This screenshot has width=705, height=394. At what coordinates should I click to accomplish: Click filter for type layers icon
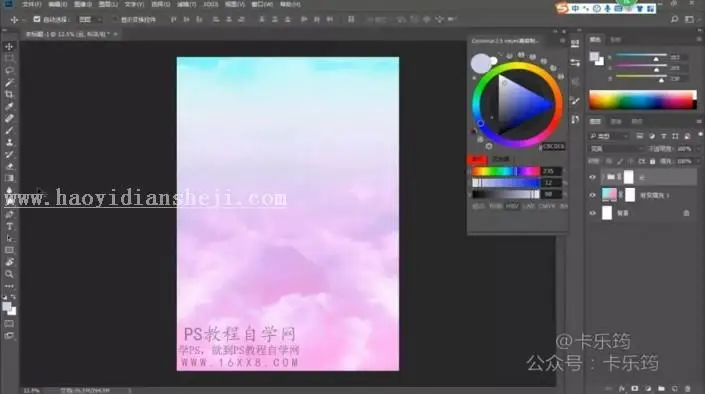664,136
